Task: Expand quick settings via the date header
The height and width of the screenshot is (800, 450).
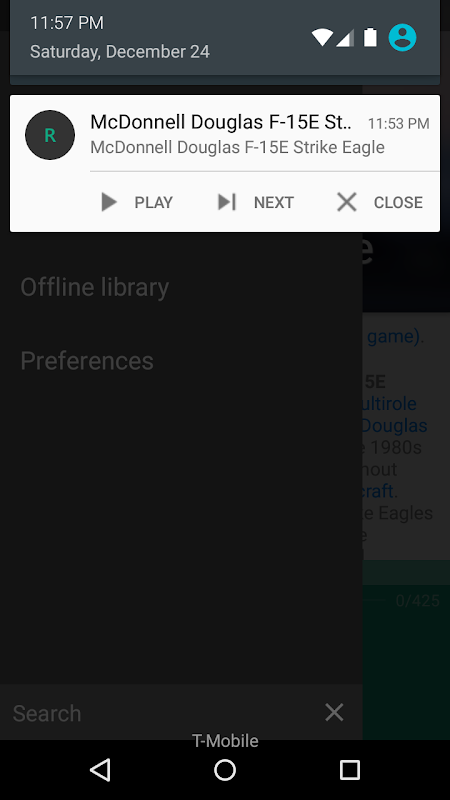Action: pyautogui.click(x=120, y=52)
